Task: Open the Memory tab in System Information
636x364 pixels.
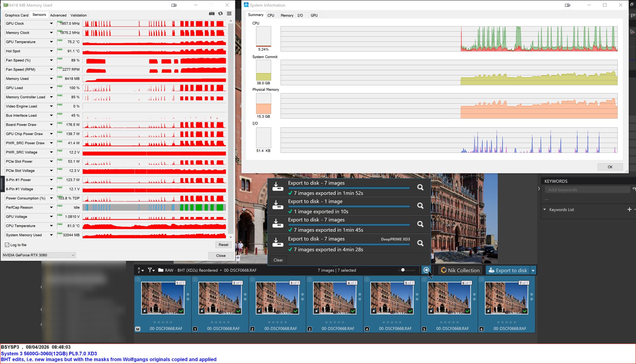Action: [287, 15]
